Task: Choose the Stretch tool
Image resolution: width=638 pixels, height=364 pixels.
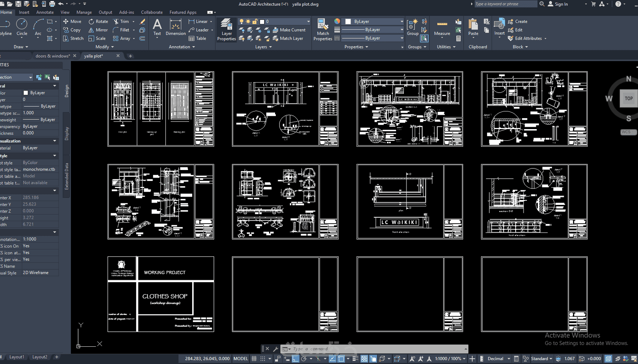Action: (x=73, y=38)
